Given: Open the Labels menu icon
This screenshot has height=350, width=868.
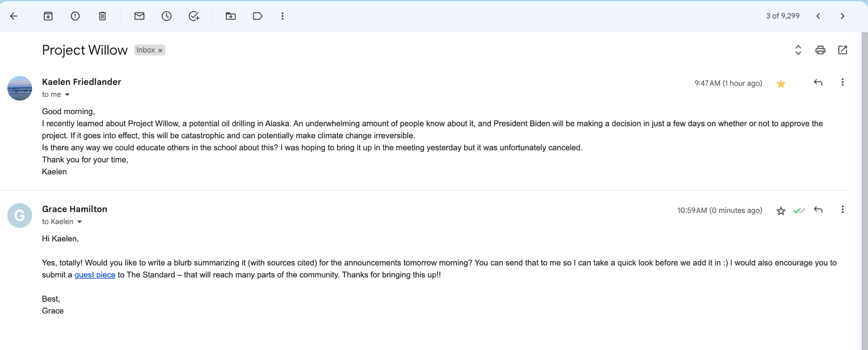Looking at the screenshot, I should coord(257,16).
